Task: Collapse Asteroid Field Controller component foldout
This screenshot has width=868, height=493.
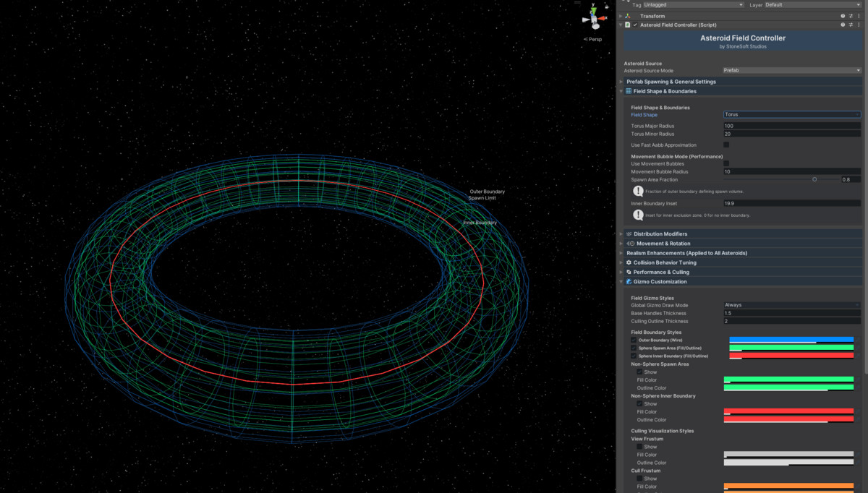Action: [x=621, y=25]
